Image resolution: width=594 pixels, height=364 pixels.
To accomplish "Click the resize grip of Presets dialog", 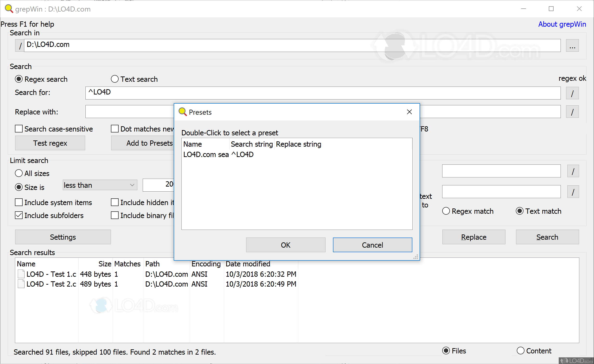I will tap(416, 257).
